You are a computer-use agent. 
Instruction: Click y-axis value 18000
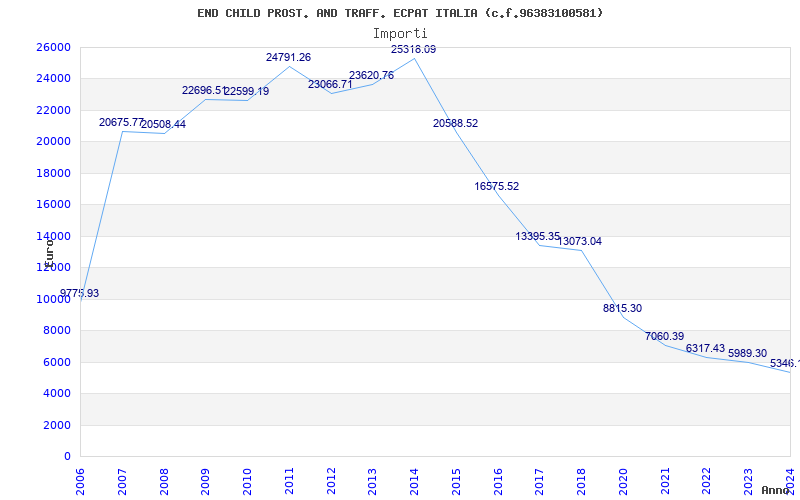click(x=53, y=173)
